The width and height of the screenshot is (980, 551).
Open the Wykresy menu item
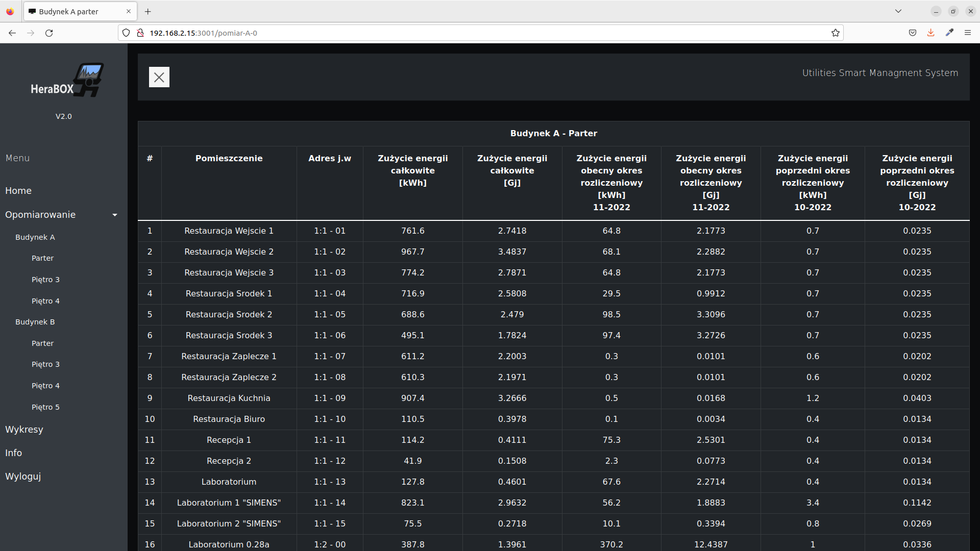coord(24,429)
